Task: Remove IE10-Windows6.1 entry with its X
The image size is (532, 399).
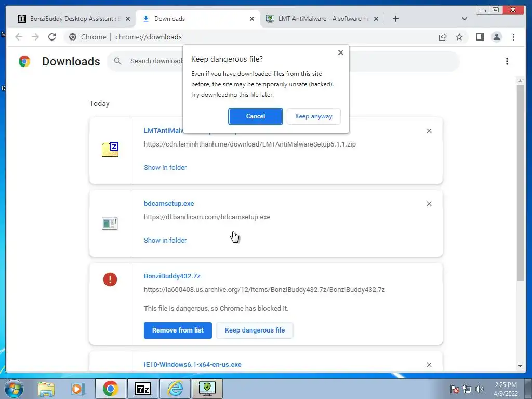Action: (429, 365)
